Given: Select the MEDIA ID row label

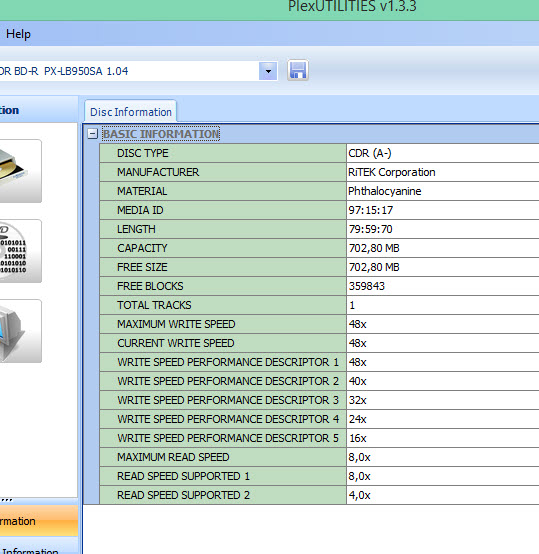Looking at the screenshot, I should 140,210.
